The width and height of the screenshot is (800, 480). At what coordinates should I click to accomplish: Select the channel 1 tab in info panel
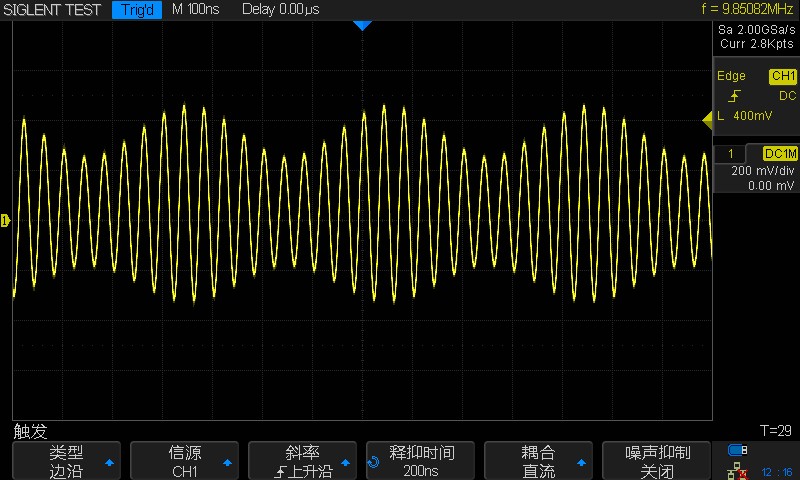tap(731, 153)
